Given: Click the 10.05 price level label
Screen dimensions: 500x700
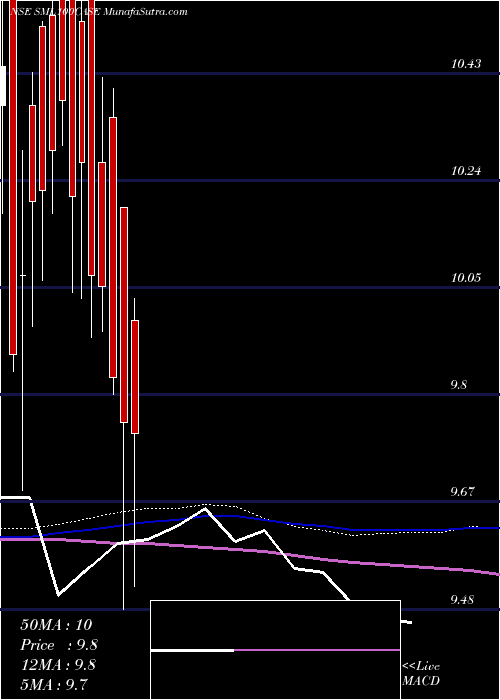Looking at the screenshot, I should (x=466, y=278).
